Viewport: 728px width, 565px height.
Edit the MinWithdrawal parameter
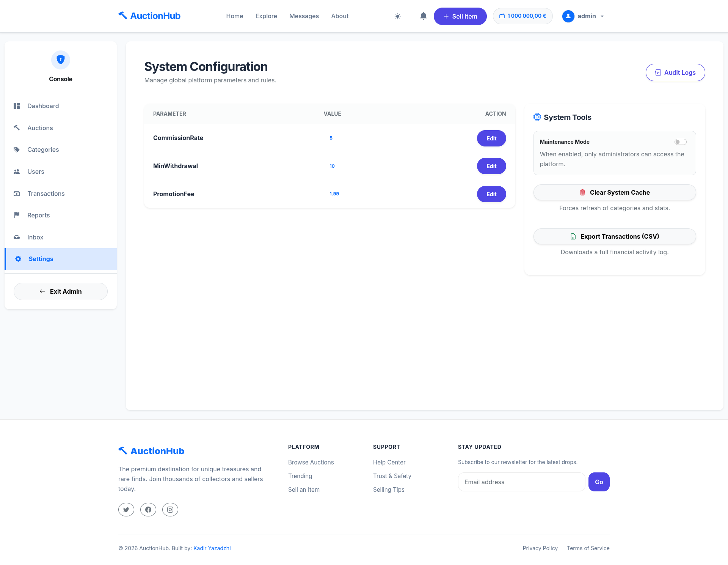[x=491, y=166]
